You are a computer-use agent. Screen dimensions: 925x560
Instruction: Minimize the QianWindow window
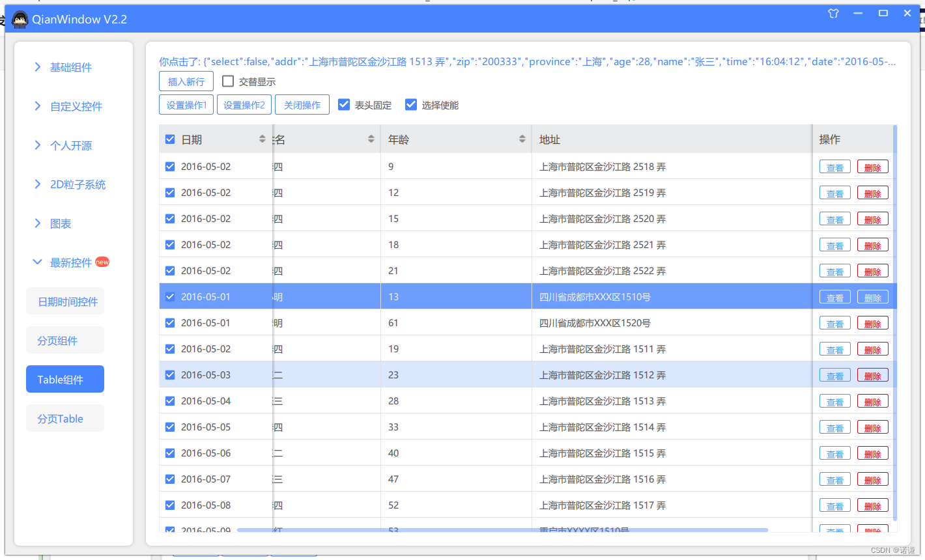[858, 13]
